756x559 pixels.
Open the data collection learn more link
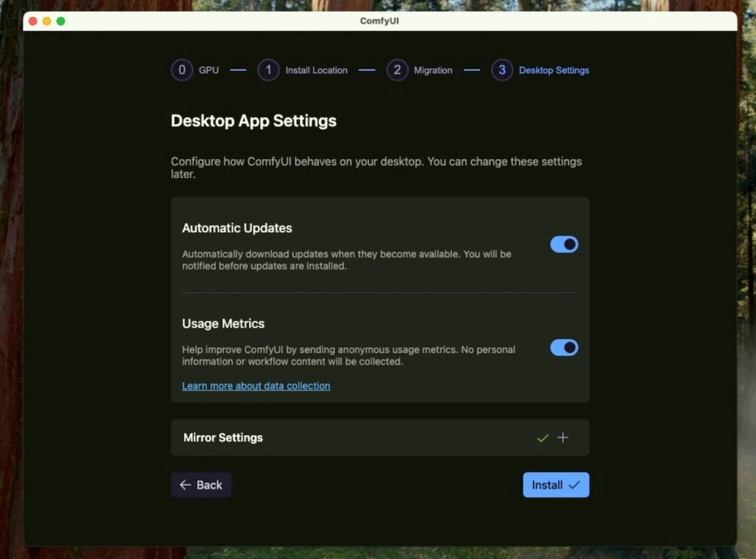[255, 385]
